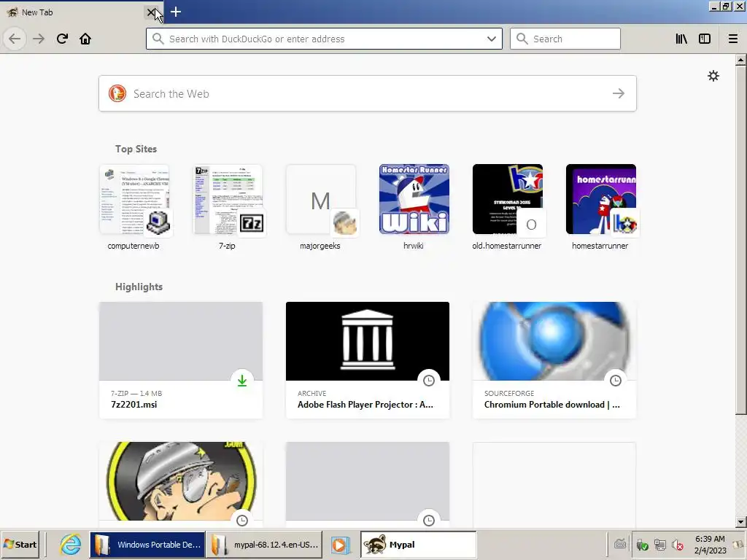Submit web search with arrow button
747x560 pixels.
coord(619,93)
